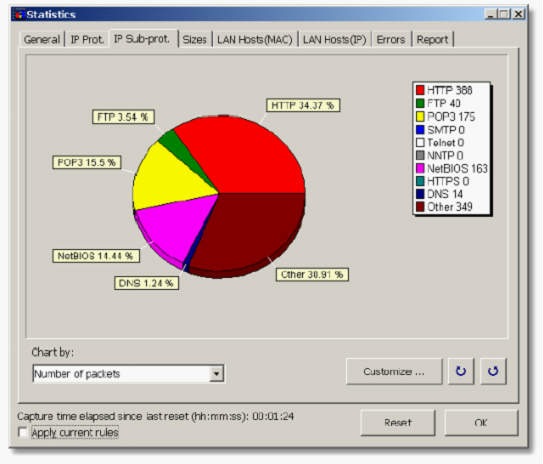Screen dimensions: 543x464
Task: Open the Sizes tab
Action: click(194, 39)
